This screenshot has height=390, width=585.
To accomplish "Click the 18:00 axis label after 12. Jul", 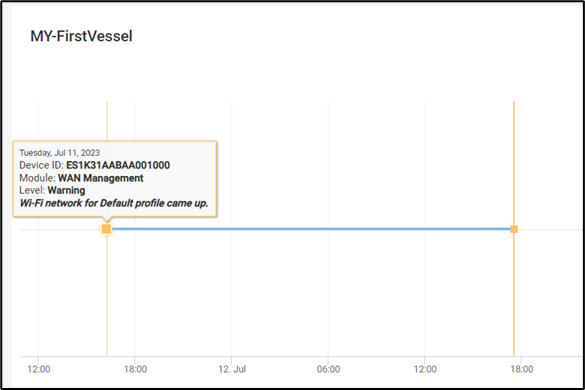I will click(x=522, y=369).
